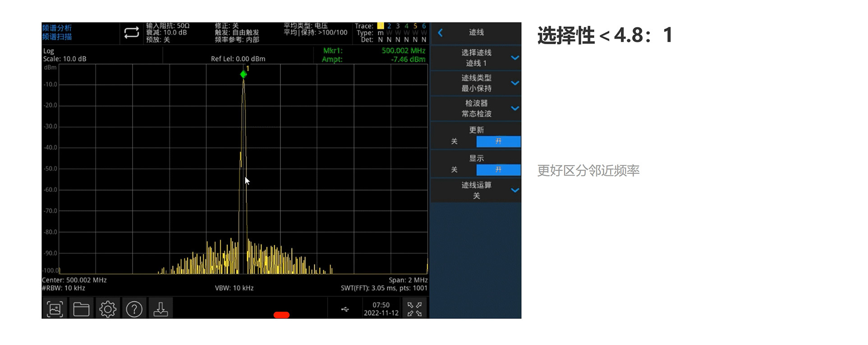
Task: Click the 平均类型: 电压 average type setting
Action: point(306,26)
